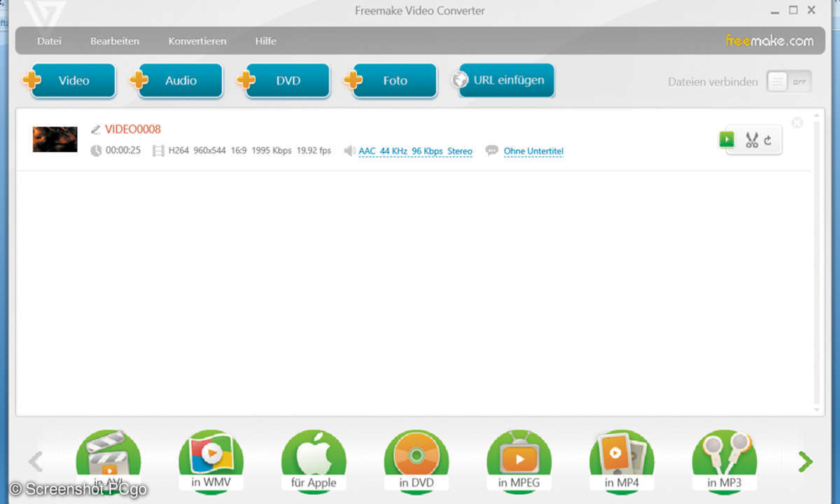This screenshot has height=504, width=840.
Task: Rename VIDEO0008 with the pencil icon
Action: [x=96, y=129]
